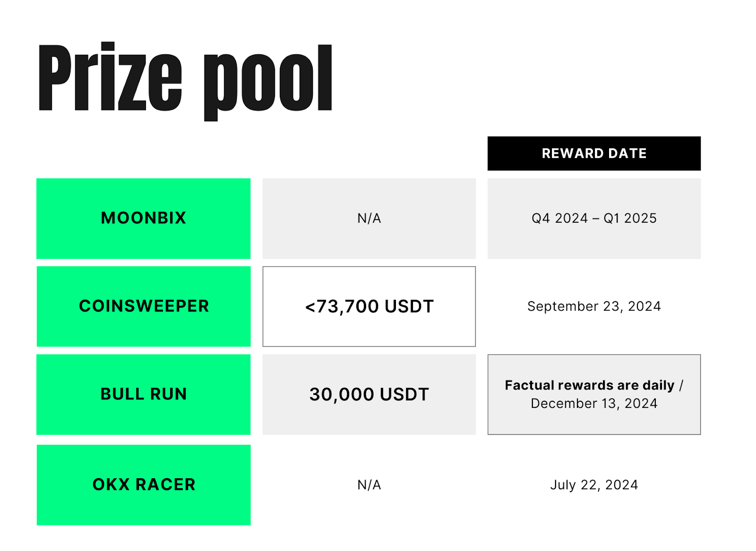Click the N/A prize cell for Moonbix
756x551 pixels.
pyautogui.click(x=369, y=218)
